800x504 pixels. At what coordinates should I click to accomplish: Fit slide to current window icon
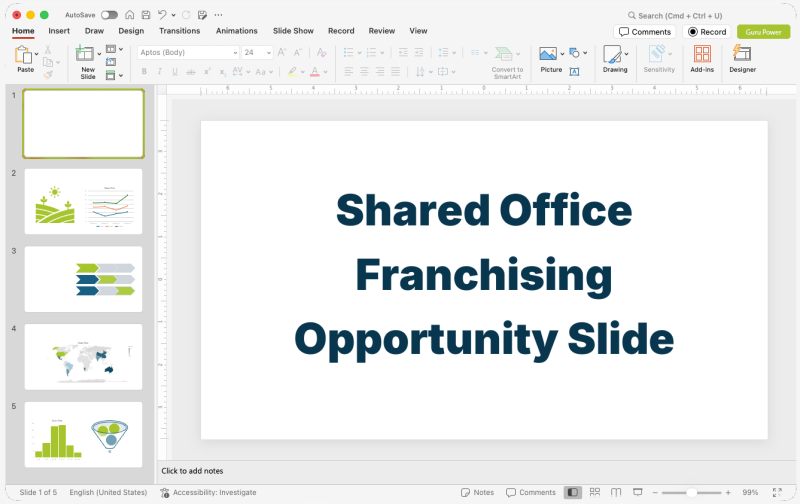point(777,492)
